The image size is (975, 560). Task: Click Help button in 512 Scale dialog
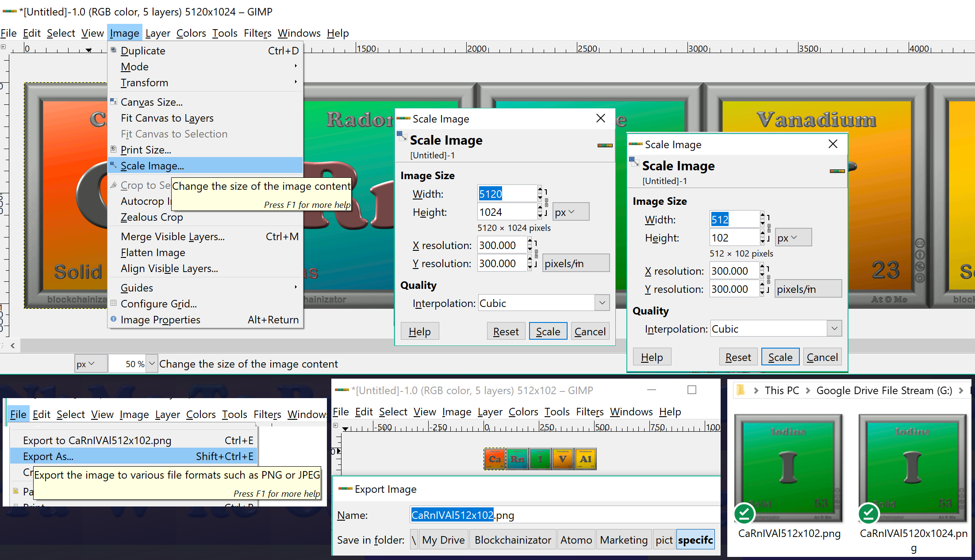point(652,357)
